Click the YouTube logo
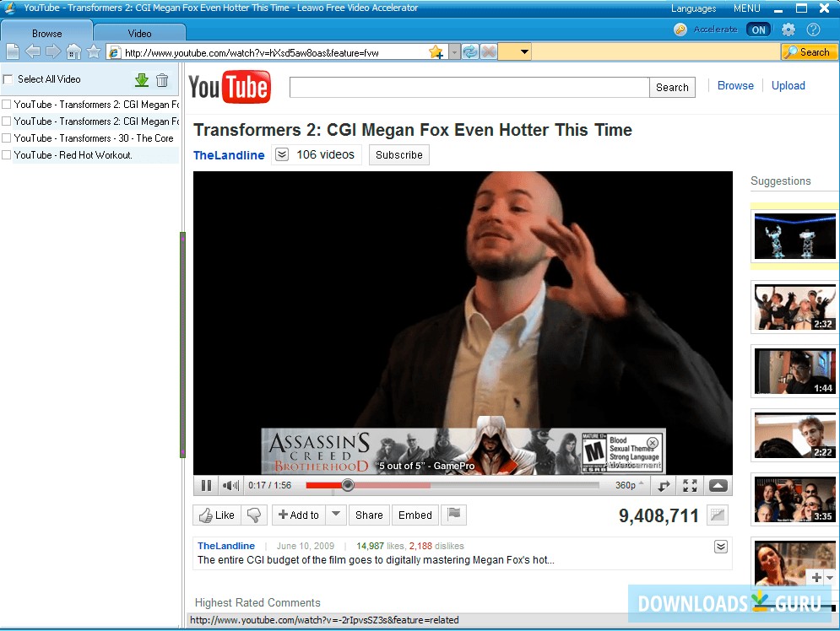 (x=230, y=87)
